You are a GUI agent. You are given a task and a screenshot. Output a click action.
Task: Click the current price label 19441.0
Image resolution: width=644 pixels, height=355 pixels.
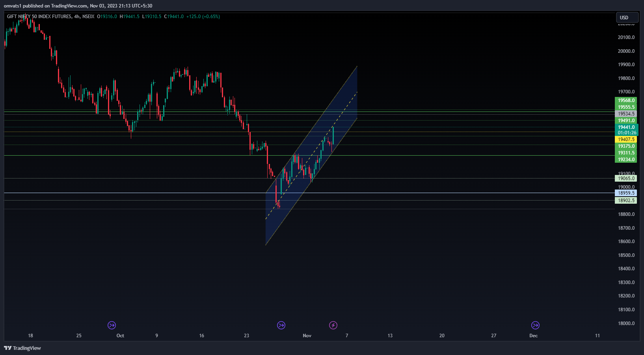pyautogui.click(x=626, y=127)
